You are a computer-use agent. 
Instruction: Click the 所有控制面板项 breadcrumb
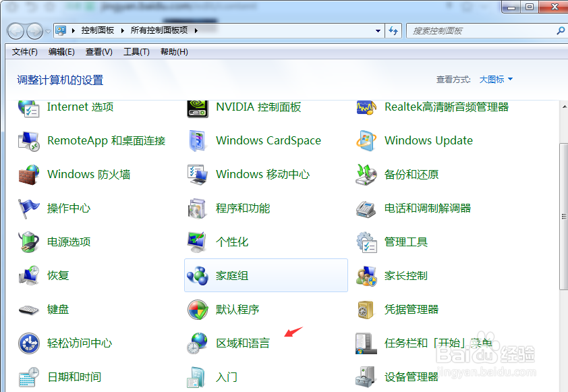pos(159,30)
